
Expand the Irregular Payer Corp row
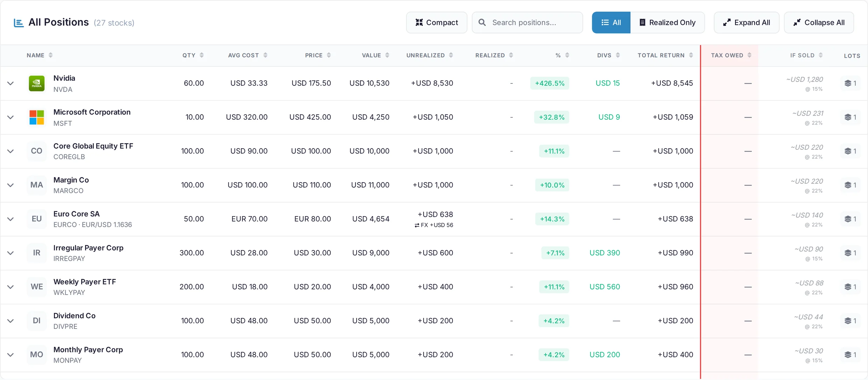click(x=10, y=253)
